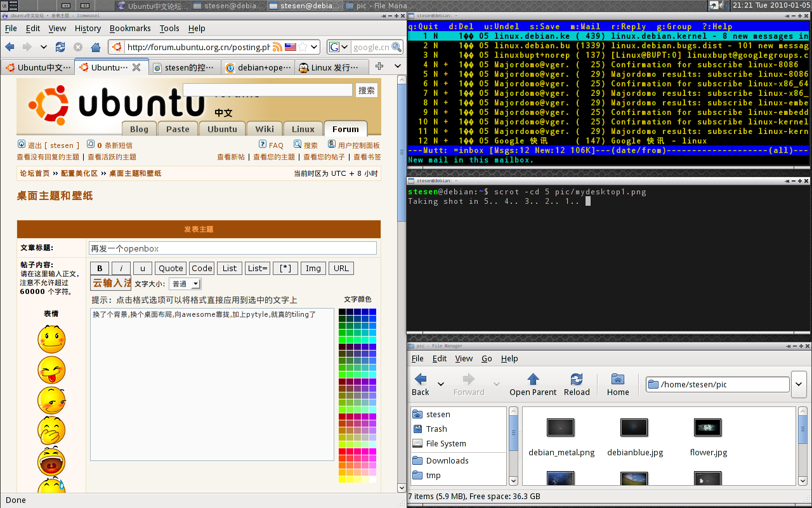812x508 pixels.
Task: Insert Code BBCode tag button
Action: tap(202, 268)
